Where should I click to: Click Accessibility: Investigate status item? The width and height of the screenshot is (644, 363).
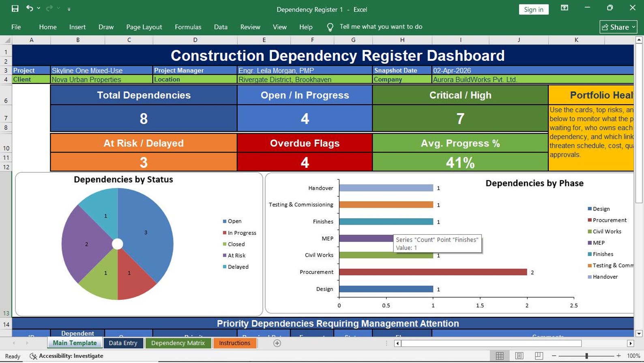tap(67, 356)
